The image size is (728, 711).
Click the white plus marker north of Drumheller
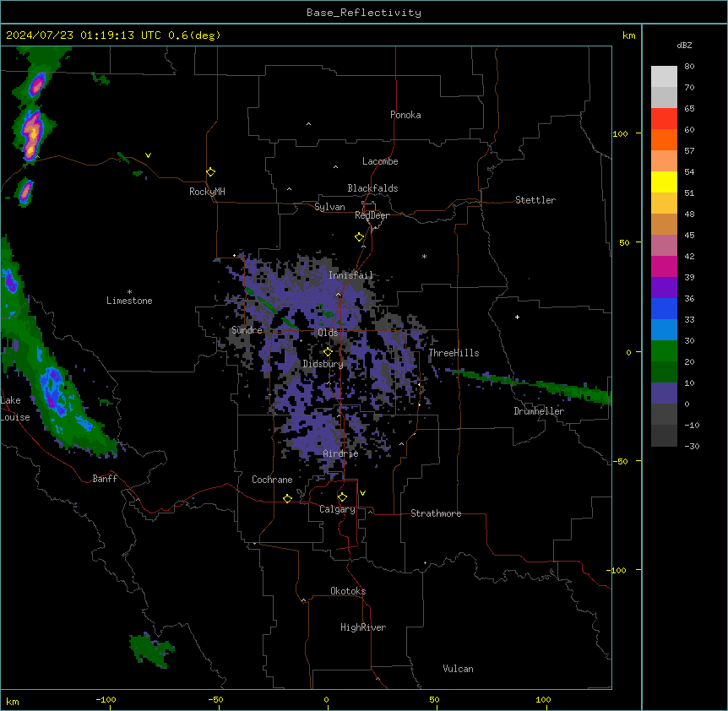[517, 317]
